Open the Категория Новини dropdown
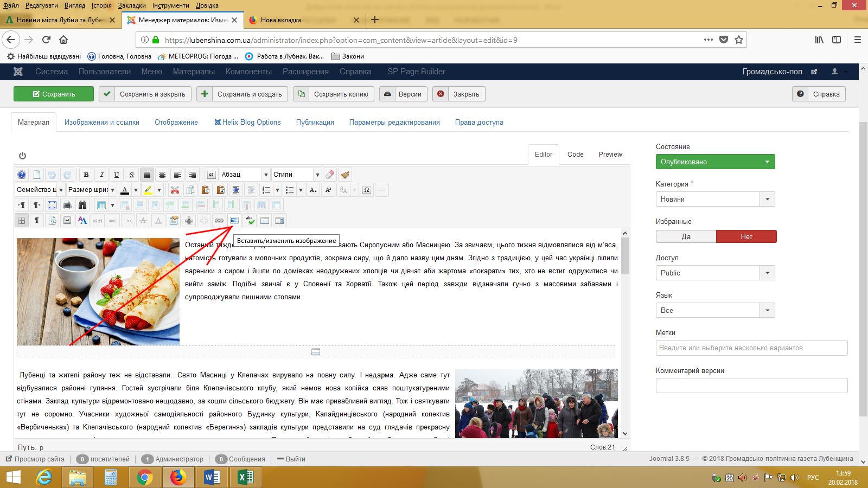Image resolution: width=868 pixels, height=488 pixels. [x=715, y=199]
